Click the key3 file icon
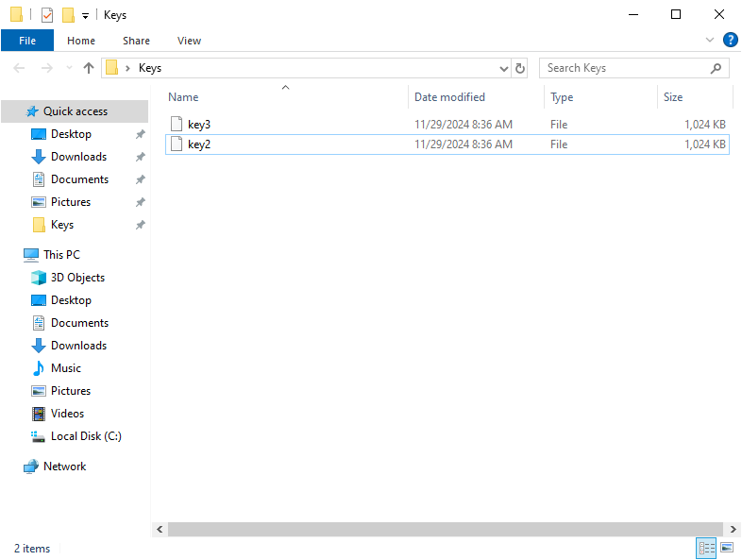Screen dimensions: 742x560 coord(177,124)
